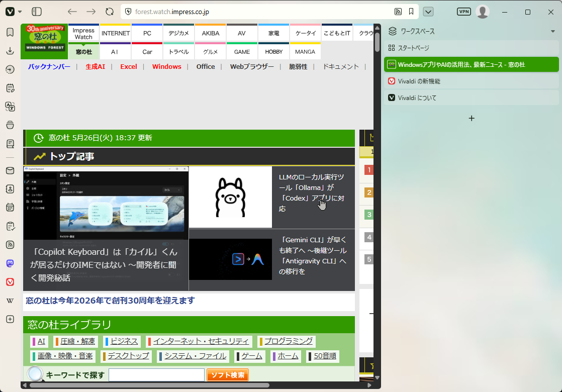The width and height of the screenshot is (562, 392).
Task: Switch to Vivaldi の新機能 tab
Action: click(x=472, y=81)
